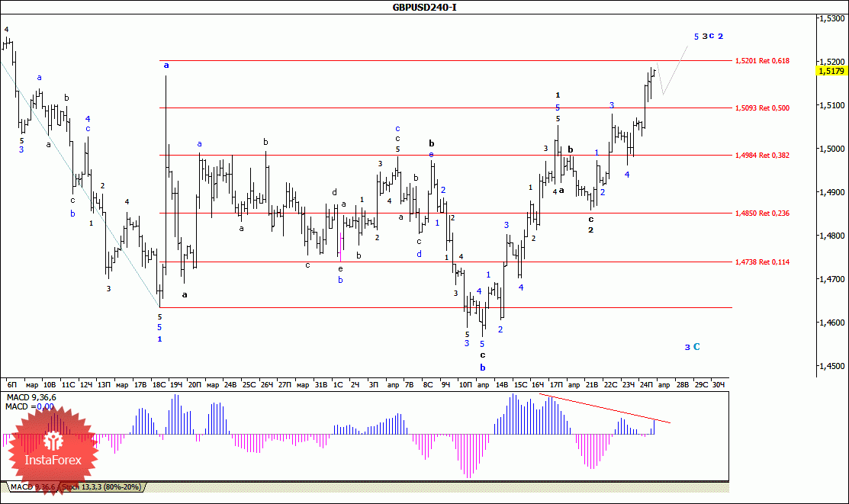
Task: Click the '3 C' wave label at bottom right
Action: click(692, 347)
